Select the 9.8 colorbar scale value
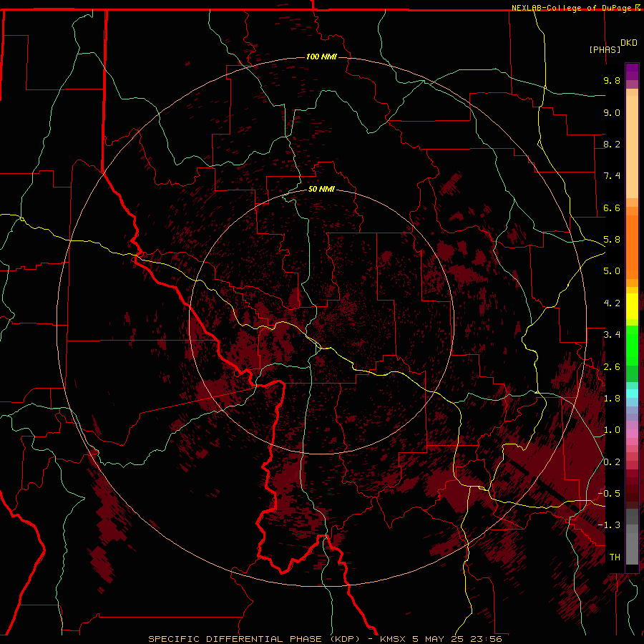644x644 pixels. click(x=612, y=80)
